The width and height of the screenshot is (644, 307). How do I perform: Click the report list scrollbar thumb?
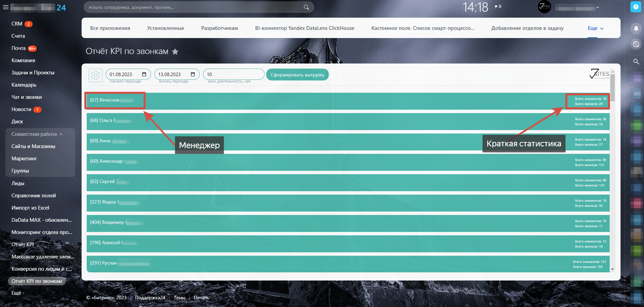(x=612, y=88)
